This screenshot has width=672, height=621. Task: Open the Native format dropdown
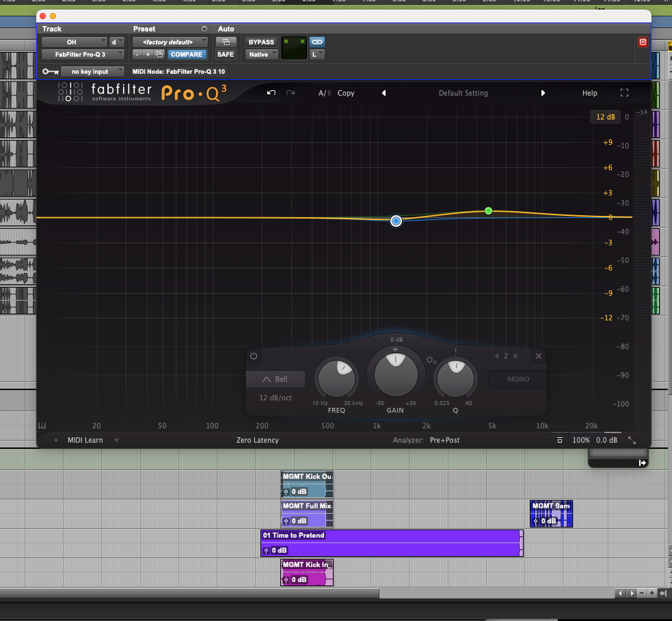coord(261,55)
